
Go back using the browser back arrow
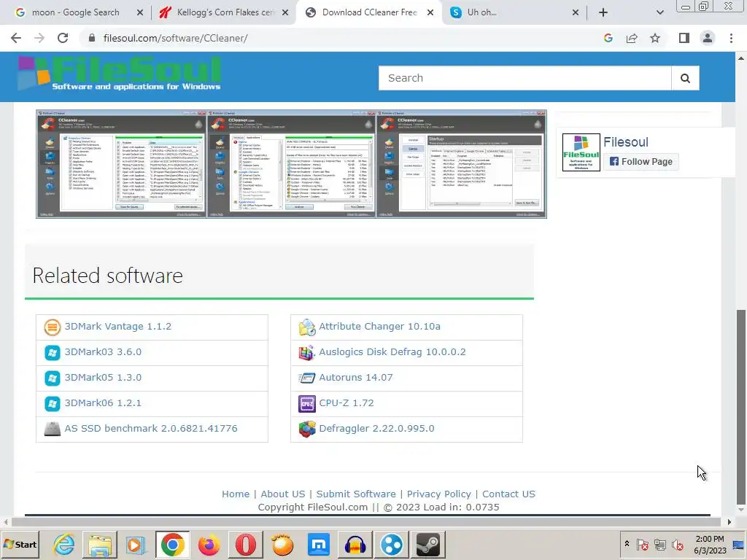coord(16,38)
